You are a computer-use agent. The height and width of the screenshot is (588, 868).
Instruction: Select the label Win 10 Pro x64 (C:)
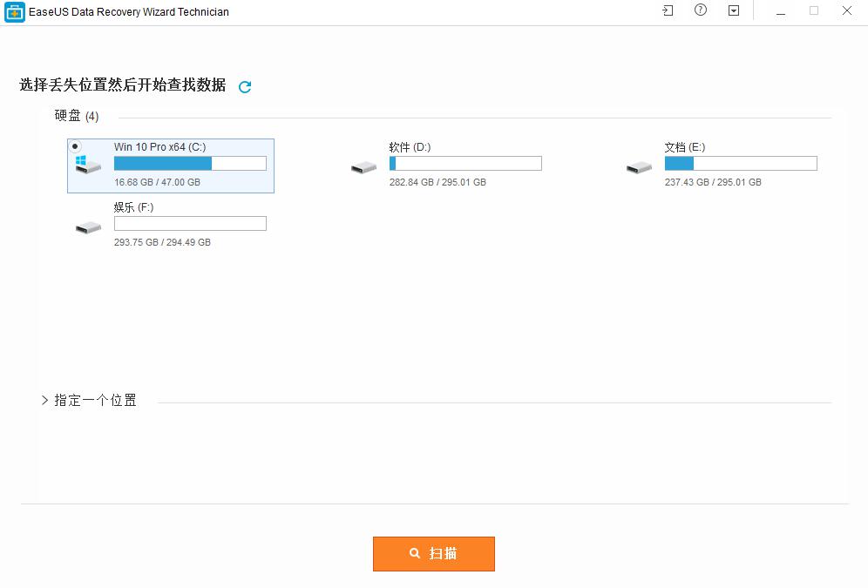[160, 147]
